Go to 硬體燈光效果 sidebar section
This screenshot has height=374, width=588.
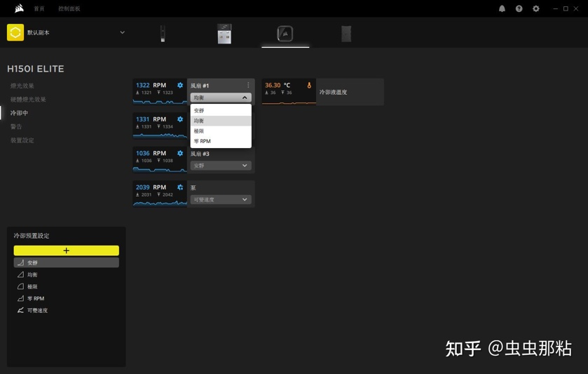[x=28, y=99]
